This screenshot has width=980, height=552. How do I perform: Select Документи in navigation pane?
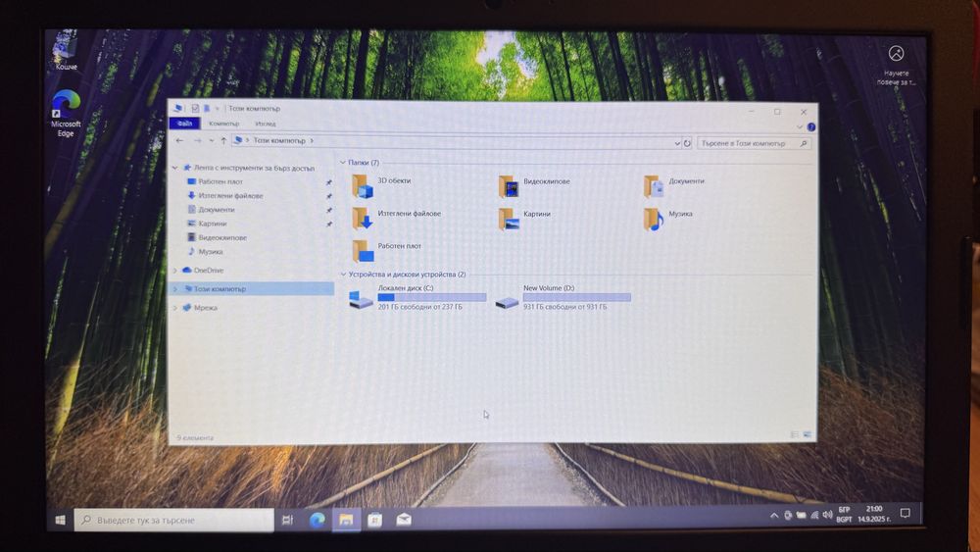(x=217, y=210)
